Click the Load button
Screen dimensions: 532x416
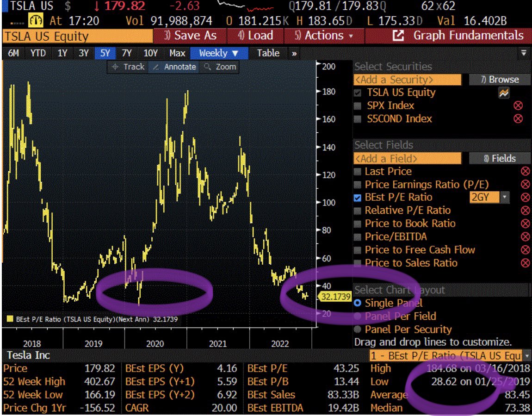[x=255, y=35]
